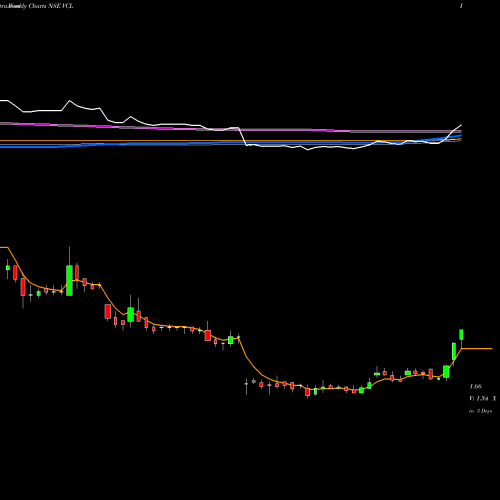
Task: Click the 'V: 1.54 X' volume label
Action: [483, 399]
